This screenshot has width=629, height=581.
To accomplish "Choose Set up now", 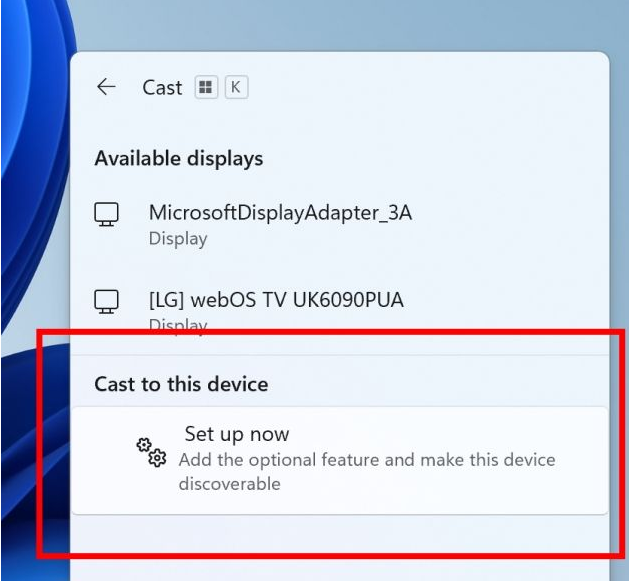I will [237, 434].
